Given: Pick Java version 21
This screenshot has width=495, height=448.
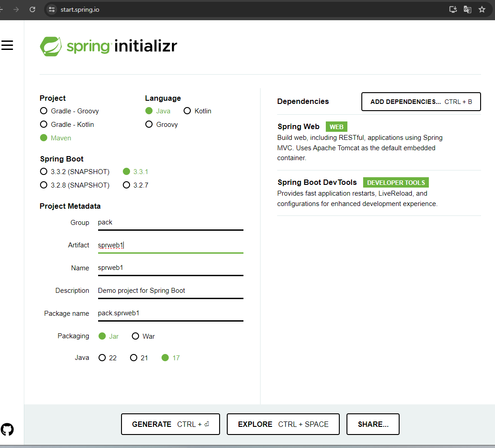Looking at the screenshot, I should [x=139, y=358].
